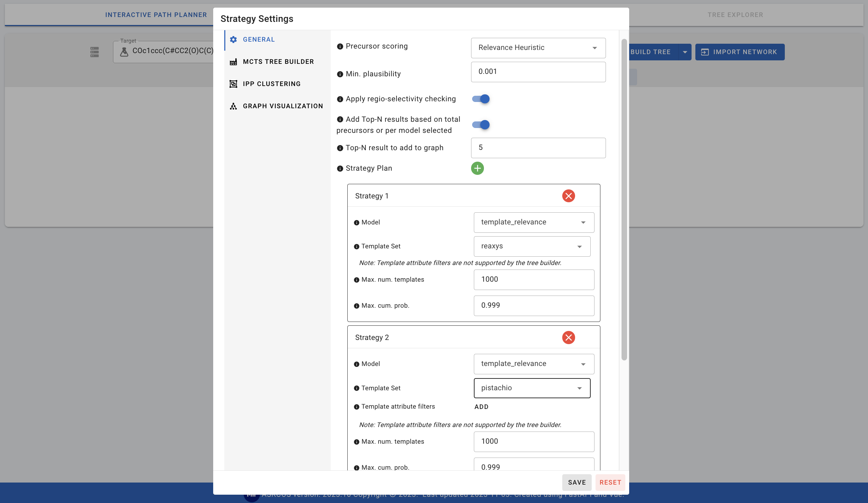868x503 pixels.
Task: Click Strategy 1 Max. cum. prob. field
Action: [x=534, y=306]
